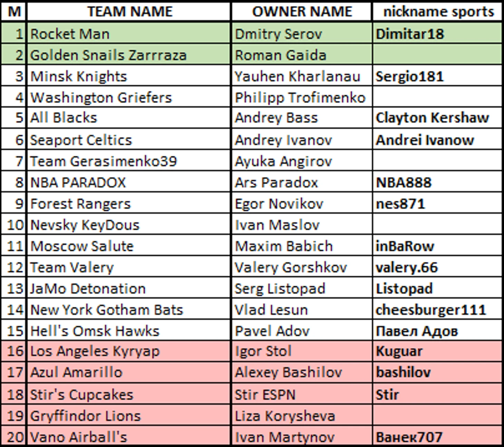Click the Seaport Celtics team cell
504x447 pixels.
click(x=129, y=140)
